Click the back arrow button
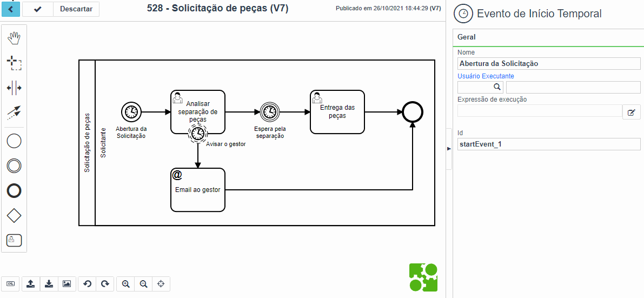644x298 pixels. click(x=11, y=9)
